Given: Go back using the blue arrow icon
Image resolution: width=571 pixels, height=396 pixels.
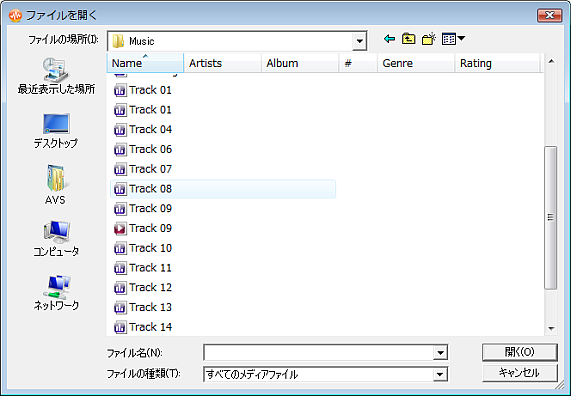Looking at the screenshot, I should click(389, 39).
